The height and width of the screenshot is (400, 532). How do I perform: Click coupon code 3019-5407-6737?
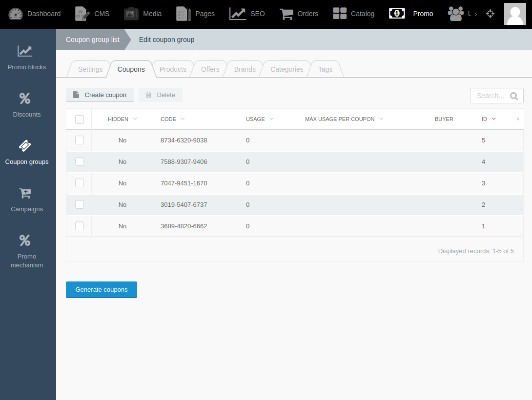(184, 205)
